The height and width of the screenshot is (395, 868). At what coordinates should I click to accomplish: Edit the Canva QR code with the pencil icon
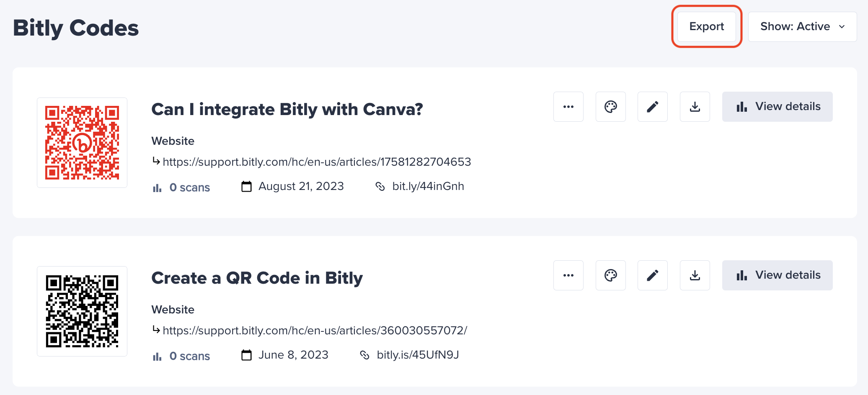pyautogui.click(x=652, y=107)
